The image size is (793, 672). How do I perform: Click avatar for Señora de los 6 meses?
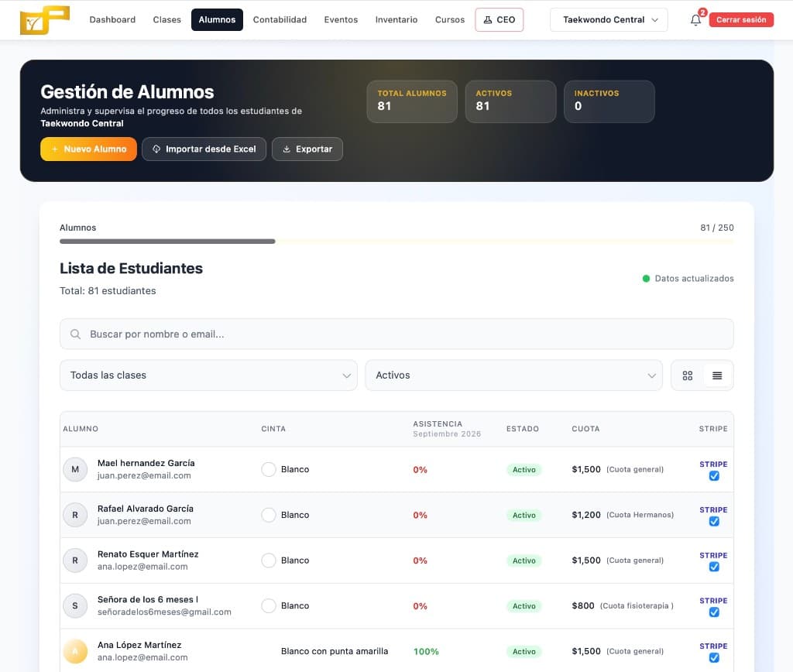75,605
